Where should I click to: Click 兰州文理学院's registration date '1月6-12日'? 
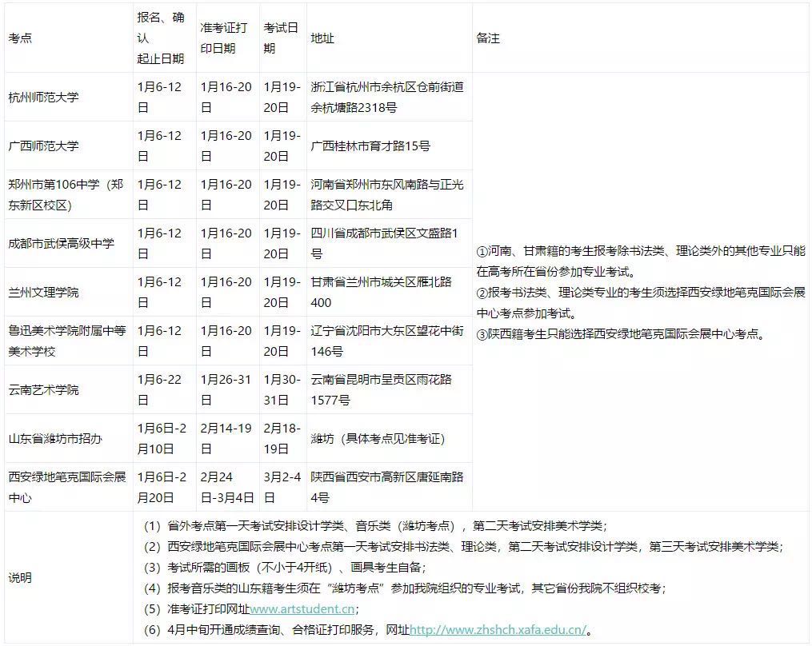(x=159, y=293)
